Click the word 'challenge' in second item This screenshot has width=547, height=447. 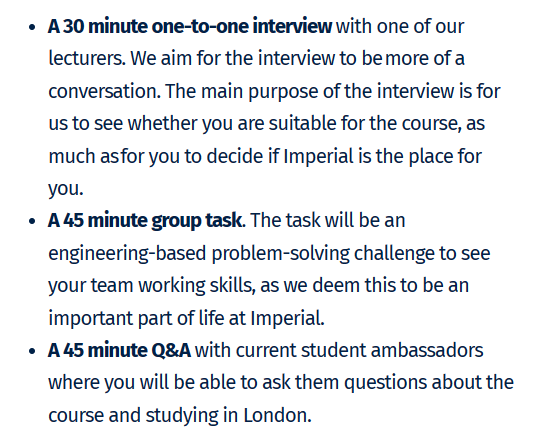click(394, 254)
